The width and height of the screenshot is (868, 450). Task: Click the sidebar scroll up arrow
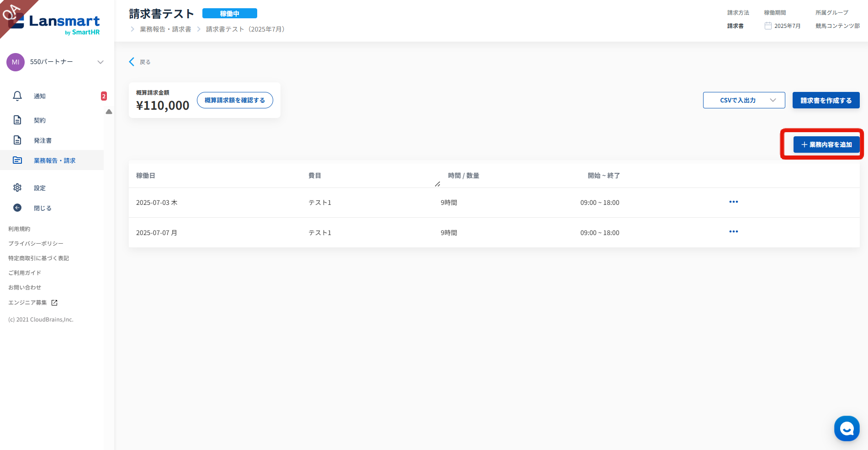[x=109, y=112]
